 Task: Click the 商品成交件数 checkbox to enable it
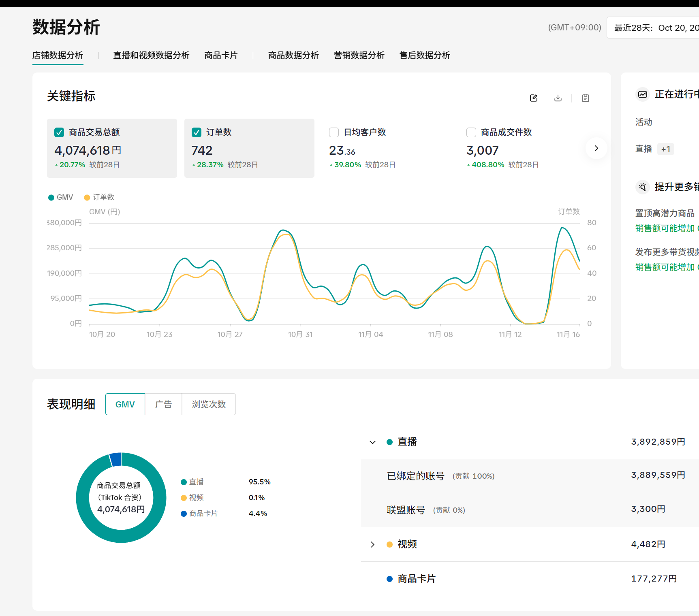point(471,132)
